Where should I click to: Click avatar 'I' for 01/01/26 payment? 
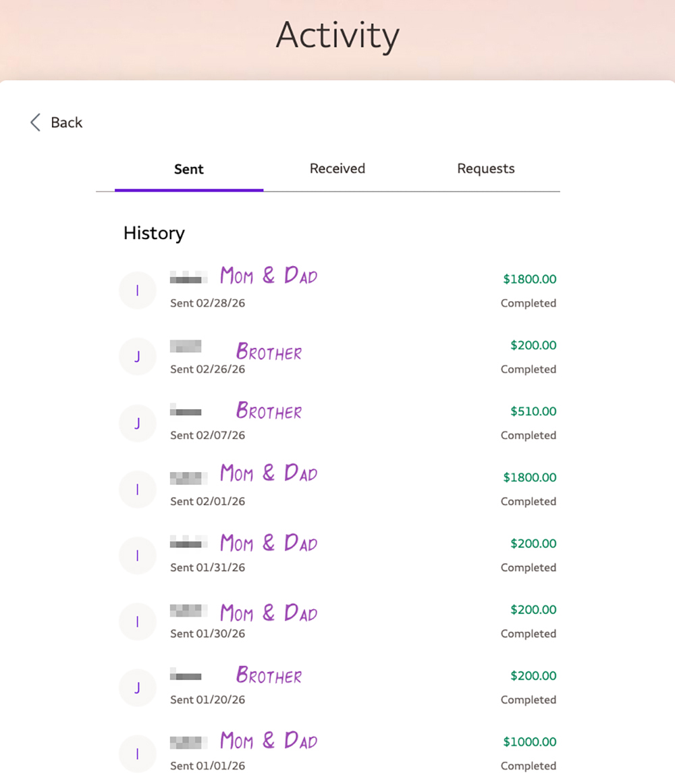(x=138, y=754)
